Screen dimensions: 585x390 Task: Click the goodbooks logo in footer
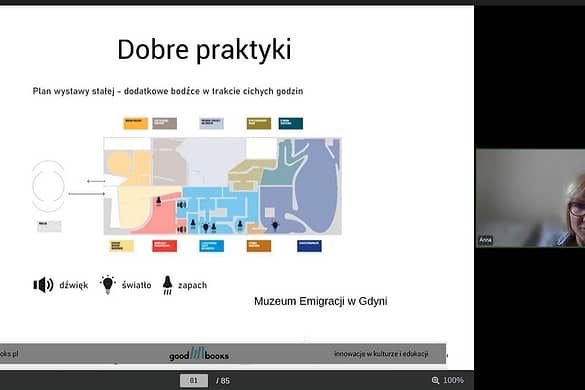point(198,353)
